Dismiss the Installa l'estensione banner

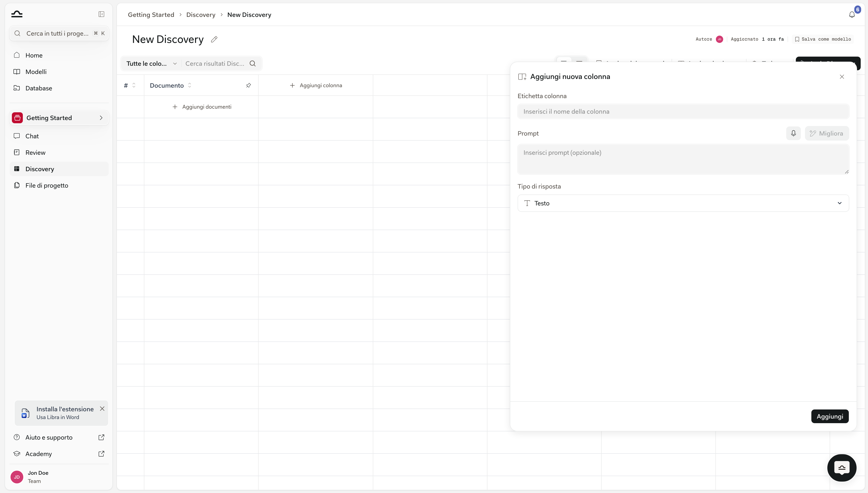tap(102, 409)
